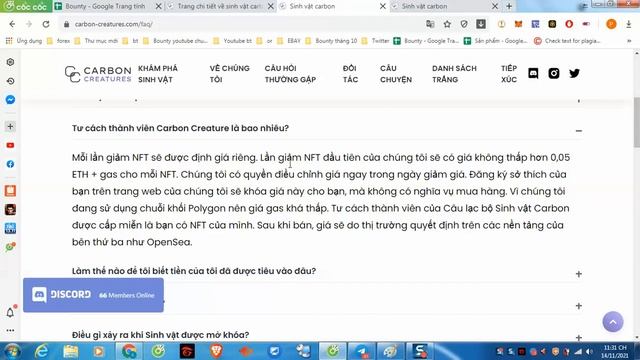Open Facebook from the sidebar

[10, 164]
